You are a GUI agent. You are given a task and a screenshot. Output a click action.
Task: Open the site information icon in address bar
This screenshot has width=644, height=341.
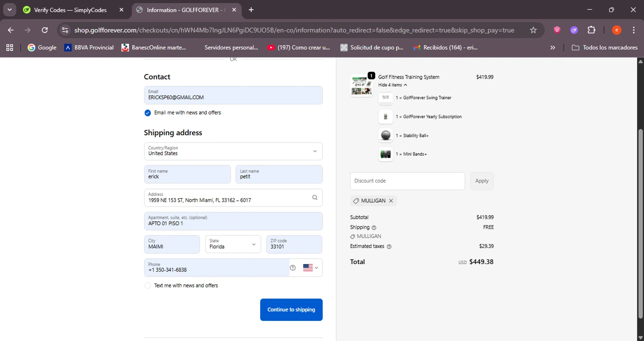tap(65, 30)
